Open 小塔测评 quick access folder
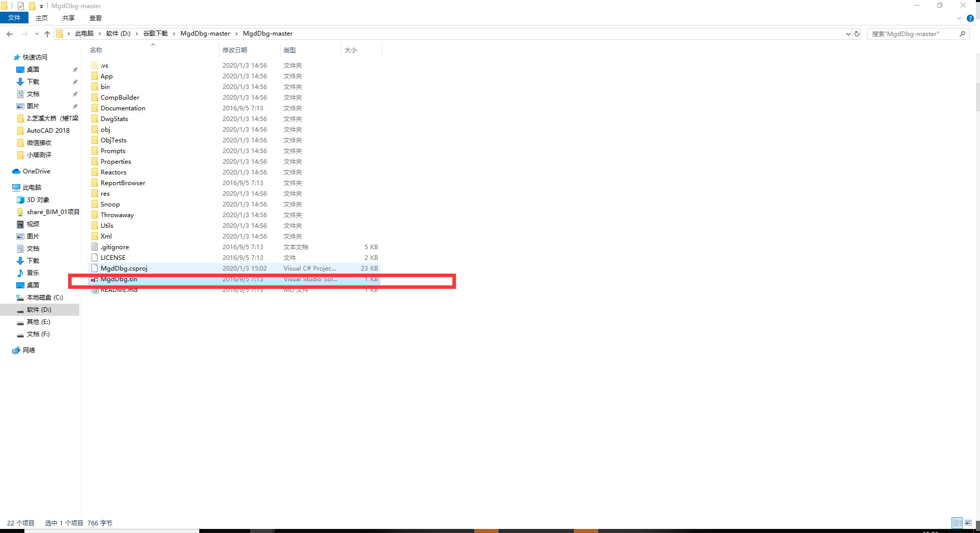 tap(39, 155)
